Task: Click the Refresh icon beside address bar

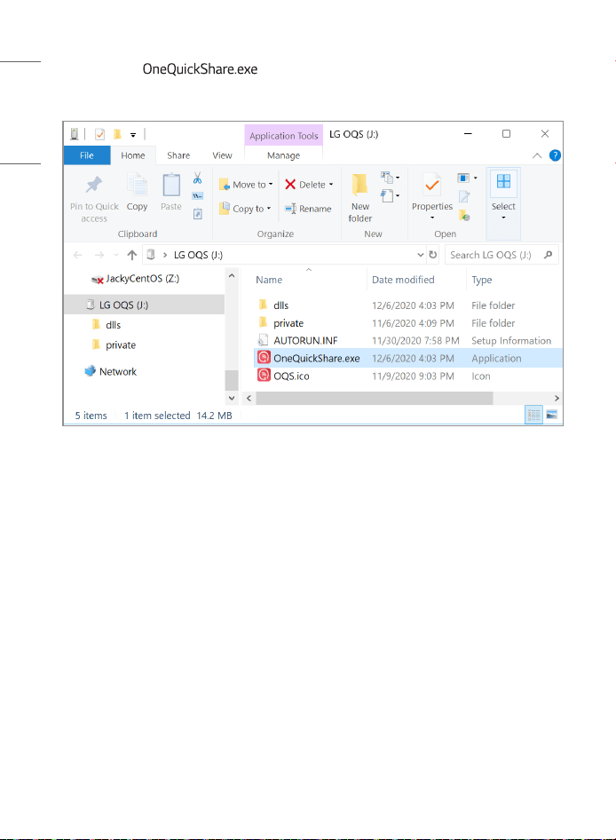Action: click(433, 255)
